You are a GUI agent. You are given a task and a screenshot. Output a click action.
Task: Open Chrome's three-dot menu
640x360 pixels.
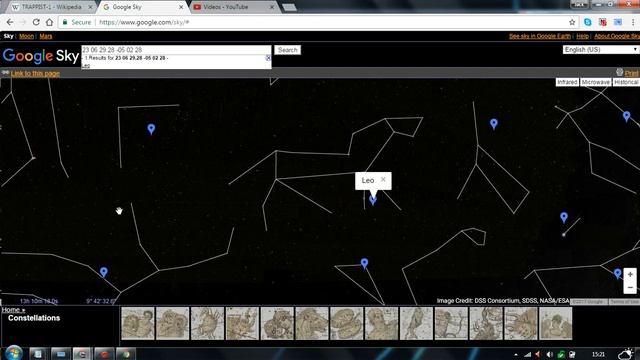click(x=634, y=22)
